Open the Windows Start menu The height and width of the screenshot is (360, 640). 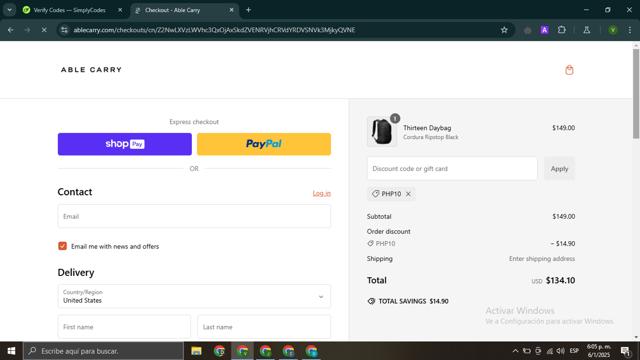[11, 351]
